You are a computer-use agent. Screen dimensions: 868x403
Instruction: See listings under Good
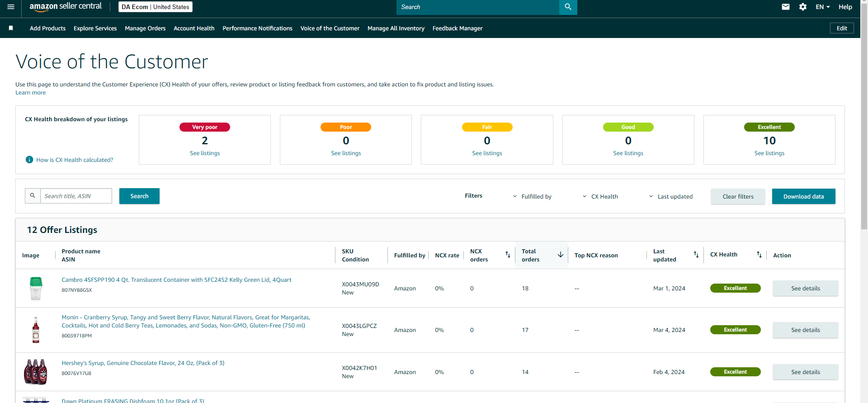click(628, 153)
